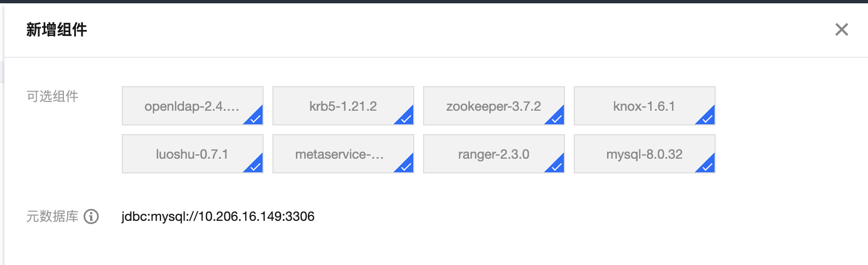This screenshot has height=265, width=868.
Task: Click the checkmark corner on krb5-1.21.2
Action: 406,117
